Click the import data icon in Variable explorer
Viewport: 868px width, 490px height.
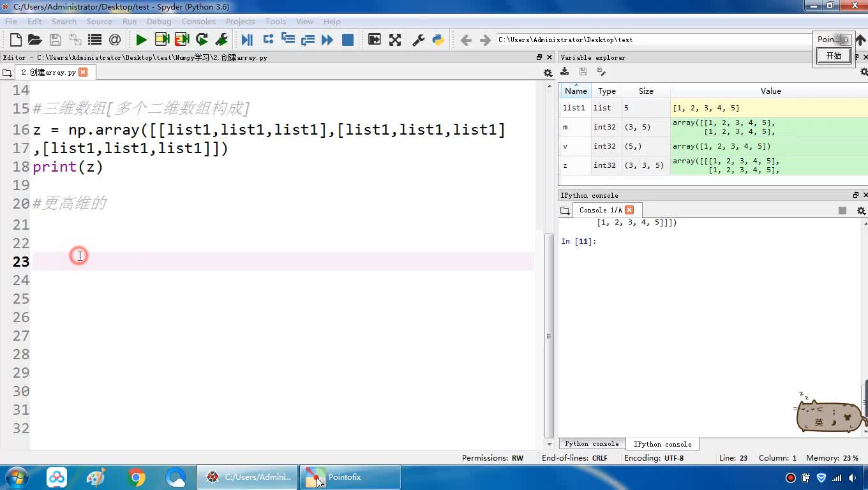565,71
